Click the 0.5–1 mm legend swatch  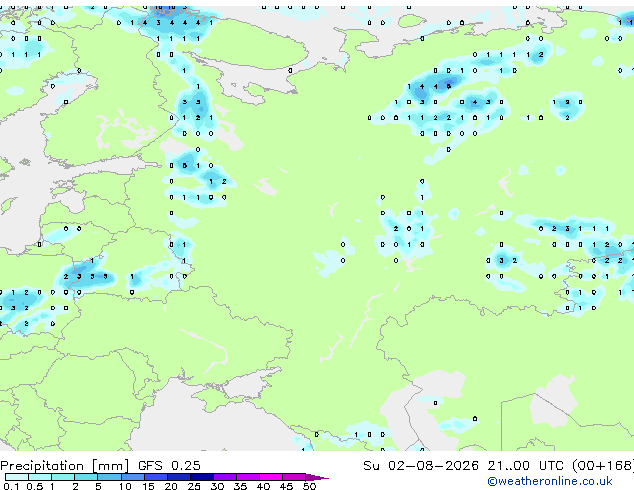click(x=40, y=477)
